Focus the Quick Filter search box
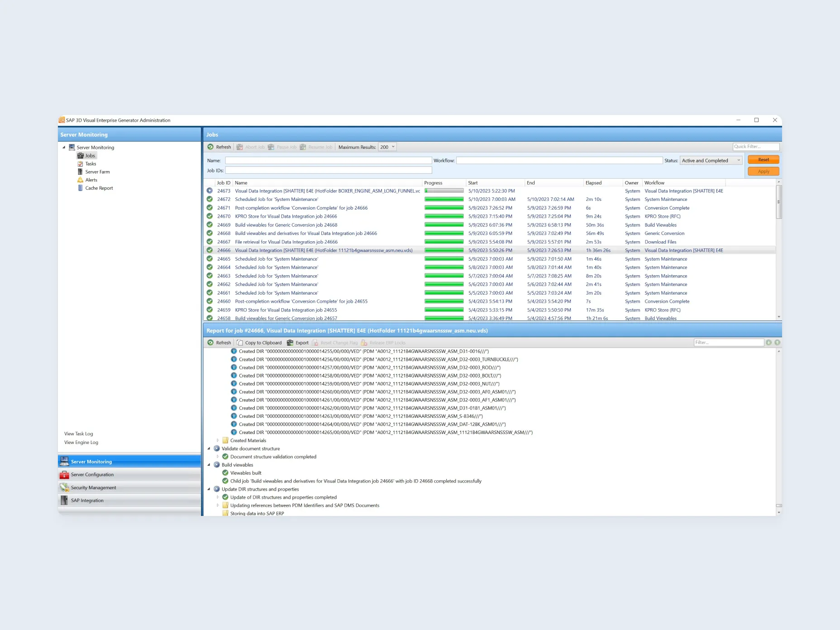This screenshot has height=630, width=840. click(x=756, y=147)
